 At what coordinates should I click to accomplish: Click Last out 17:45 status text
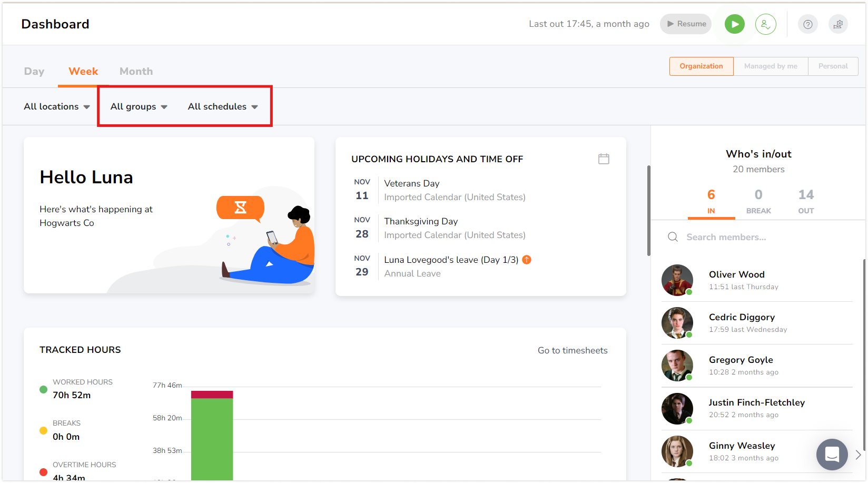click(x=589, y=24)
